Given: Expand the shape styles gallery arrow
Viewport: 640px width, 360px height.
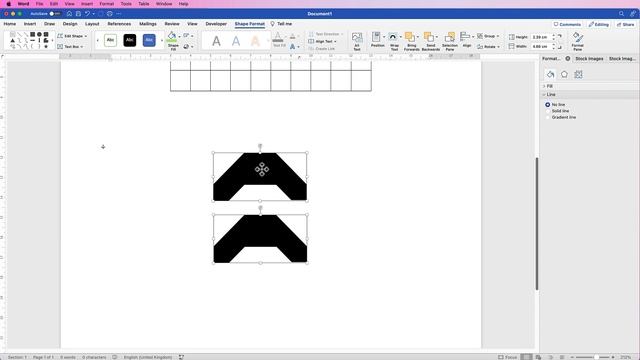Looking at the screenshot, I should point(162,40).
